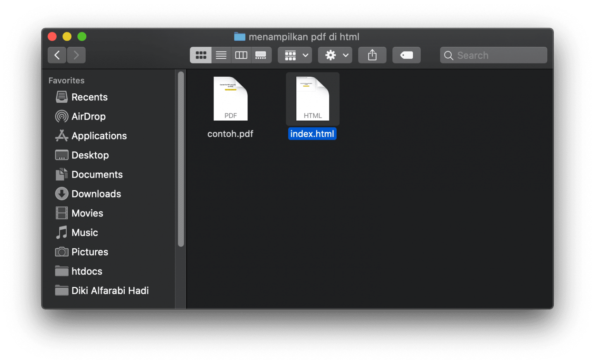Viewport: 595px width, 364px height.
Task: Switch to list view
Action: (x=221, y=55)
